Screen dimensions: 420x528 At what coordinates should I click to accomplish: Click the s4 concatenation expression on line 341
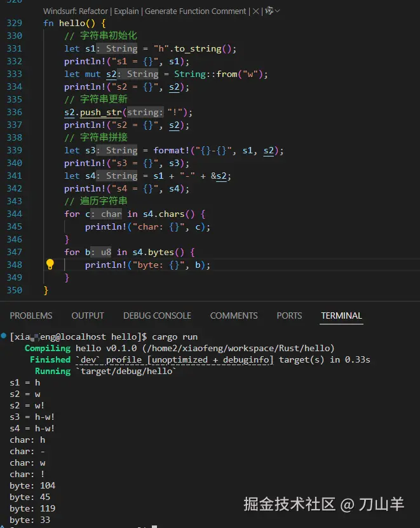[192, 176]
